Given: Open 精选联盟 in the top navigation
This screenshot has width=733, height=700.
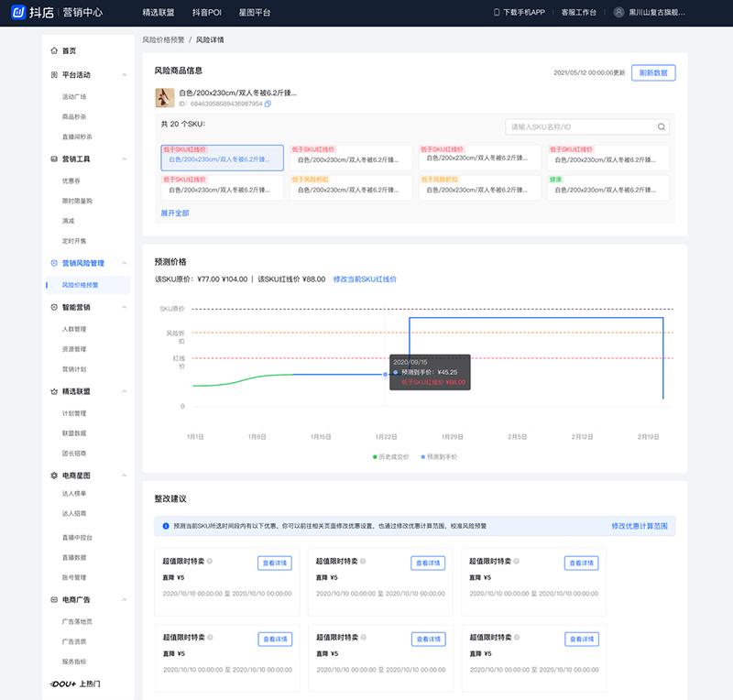Looking at the screenshot, I should (159, 13).
